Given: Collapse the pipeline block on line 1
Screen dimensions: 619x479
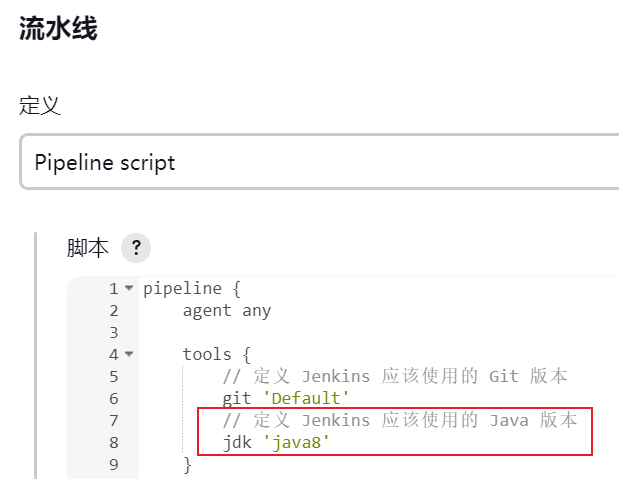Looking at the screenshot, I should pyautogui.click(x=128, y=289).
